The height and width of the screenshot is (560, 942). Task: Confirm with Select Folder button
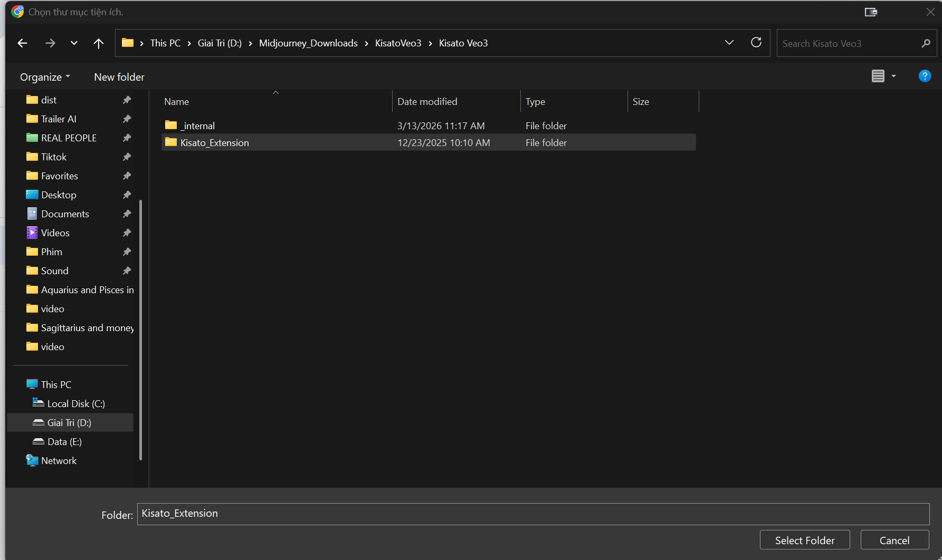[x=805, y=540]
